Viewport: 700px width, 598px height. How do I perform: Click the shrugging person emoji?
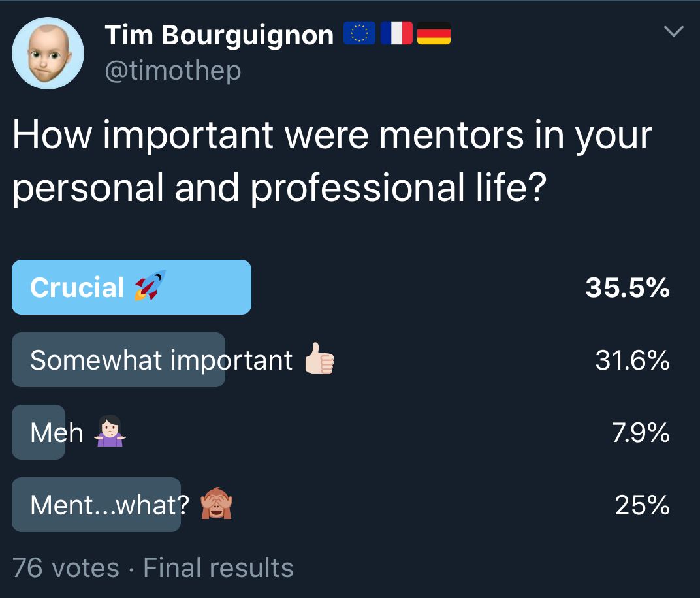coord(110,431)
